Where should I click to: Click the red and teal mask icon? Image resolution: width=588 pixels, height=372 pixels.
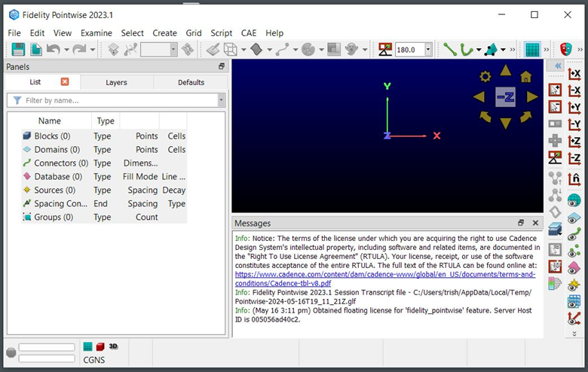[x=565, y=50]
